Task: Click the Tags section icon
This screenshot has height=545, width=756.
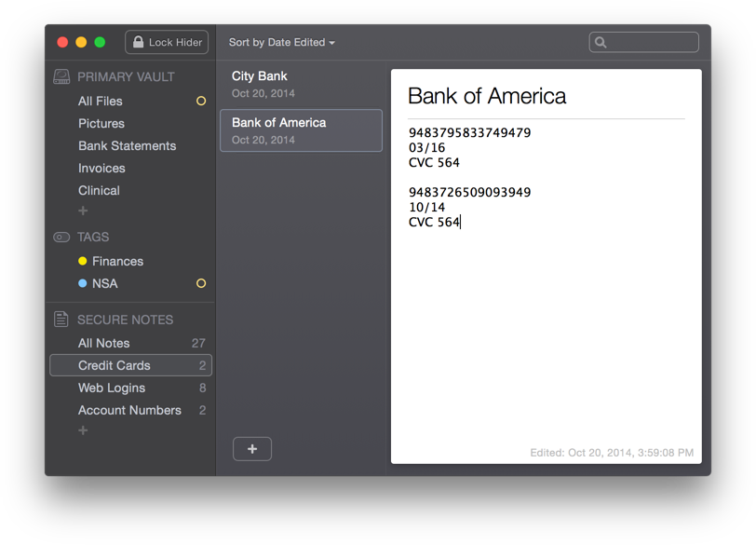Action: point(61,237)
